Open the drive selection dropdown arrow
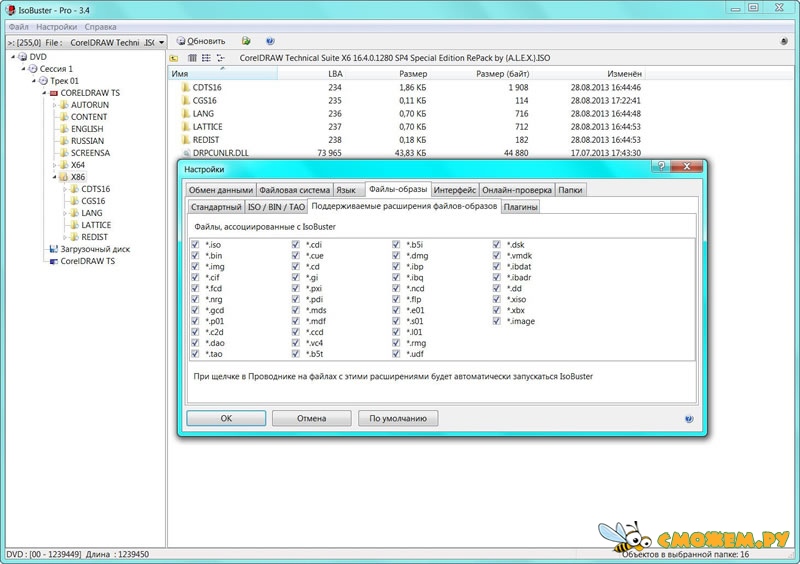Image resolution: width=800 pixels, height=564 pixels. point(161,42)
